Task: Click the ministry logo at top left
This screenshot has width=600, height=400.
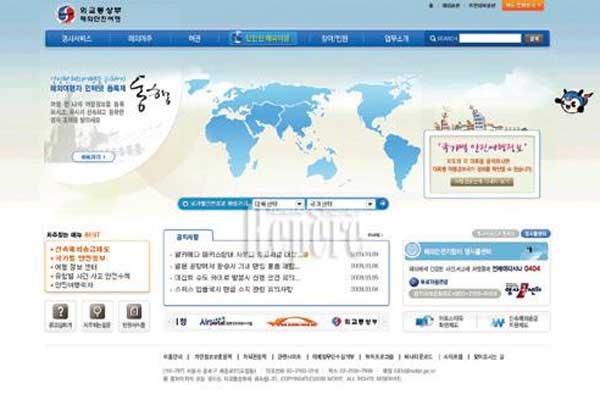Action: [89, 14]
